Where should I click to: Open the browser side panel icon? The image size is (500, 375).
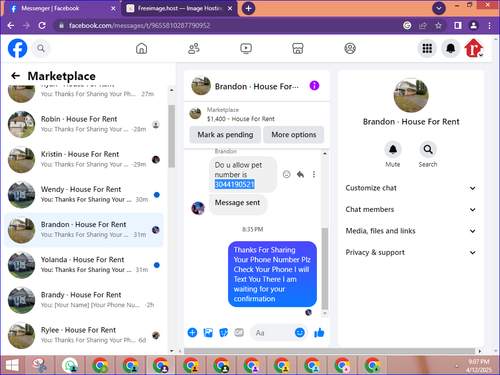click(x=458, y=25)
